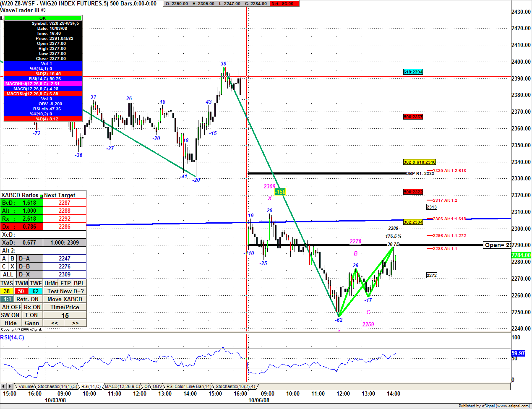532x409 pixels.
Task: Select point A cell in Alt 2
Action: (x=4, y=258)
